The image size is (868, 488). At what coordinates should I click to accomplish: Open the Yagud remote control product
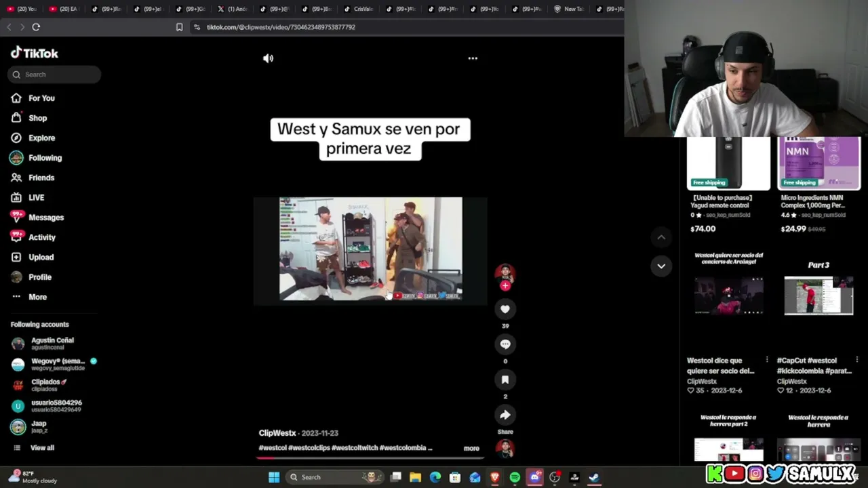[728, 184]
